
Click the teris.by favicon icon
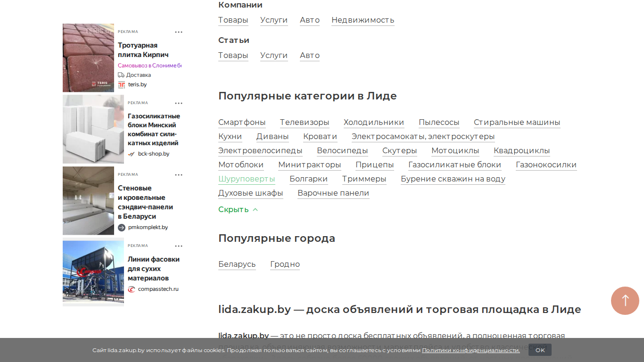click(122, 85)
